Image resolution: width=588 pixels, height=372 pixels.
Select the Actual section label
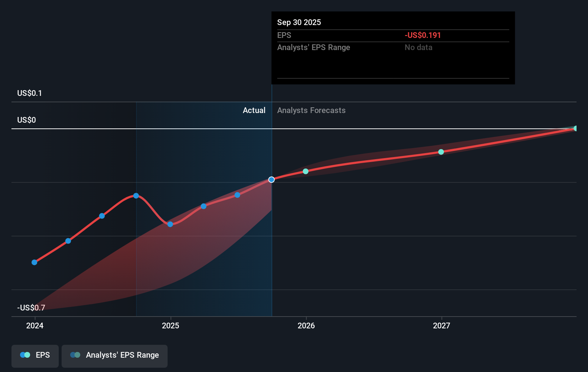point(254,110)
